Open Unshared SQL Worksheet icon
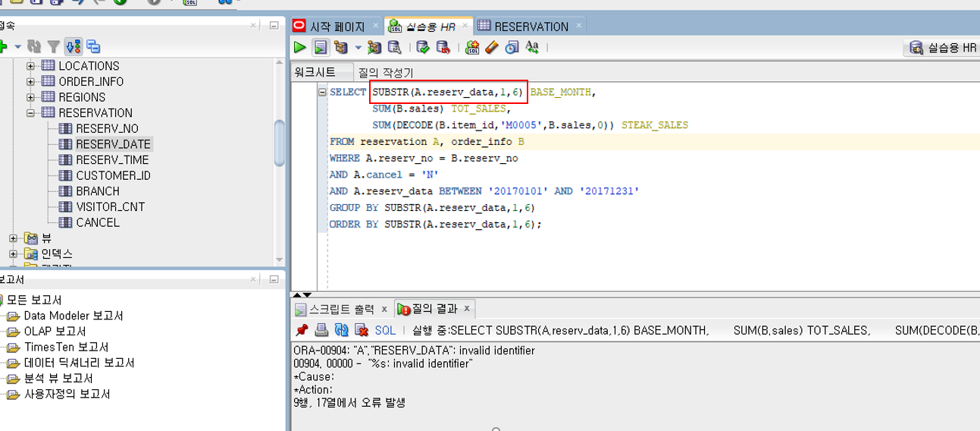Viewport: 980px width, 431px height. click(472, 47)
